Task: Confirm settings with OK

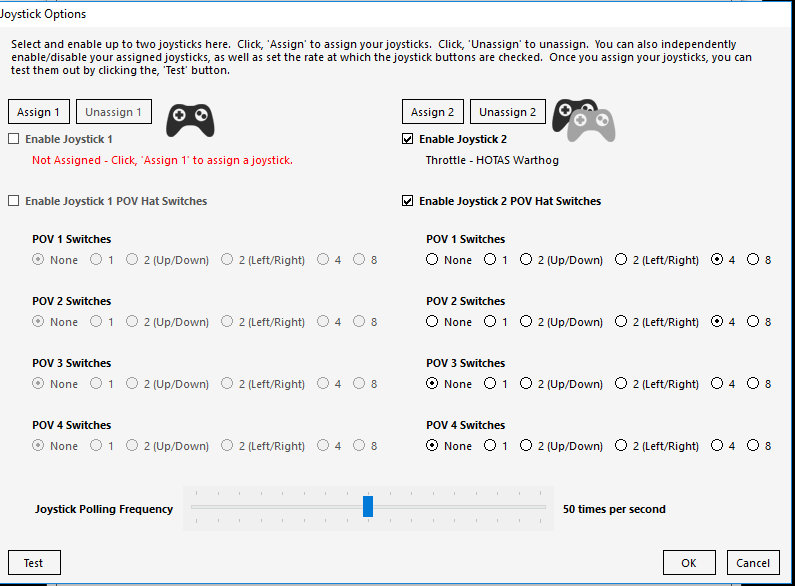Action: 689,563
